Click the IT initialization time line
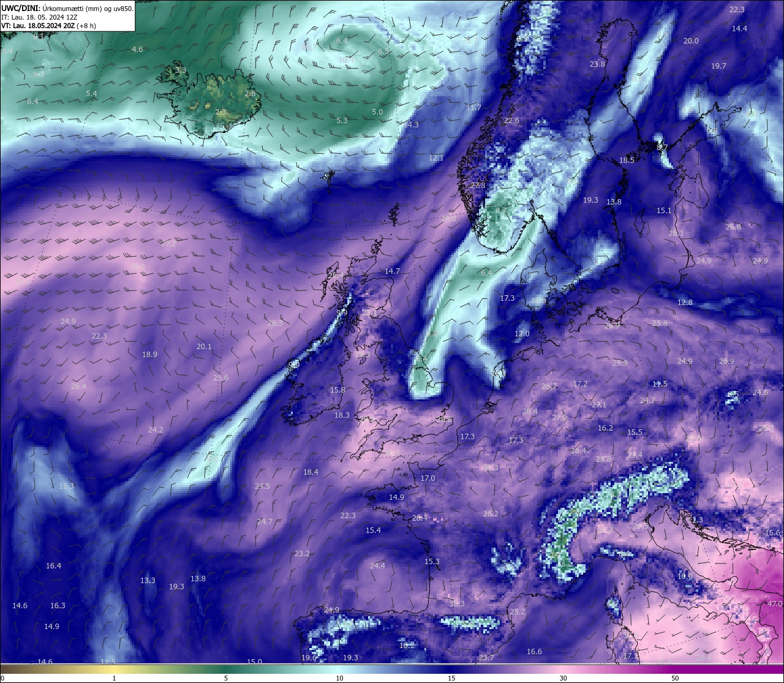The width and height of the screenshot is (784, 683). click(39, 17)
